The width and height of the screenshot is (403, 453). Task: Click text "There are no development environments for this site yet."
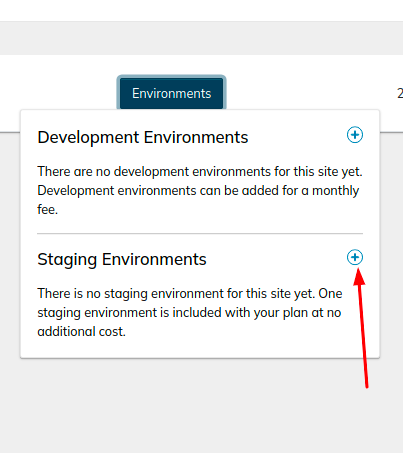tap(200, 171)
